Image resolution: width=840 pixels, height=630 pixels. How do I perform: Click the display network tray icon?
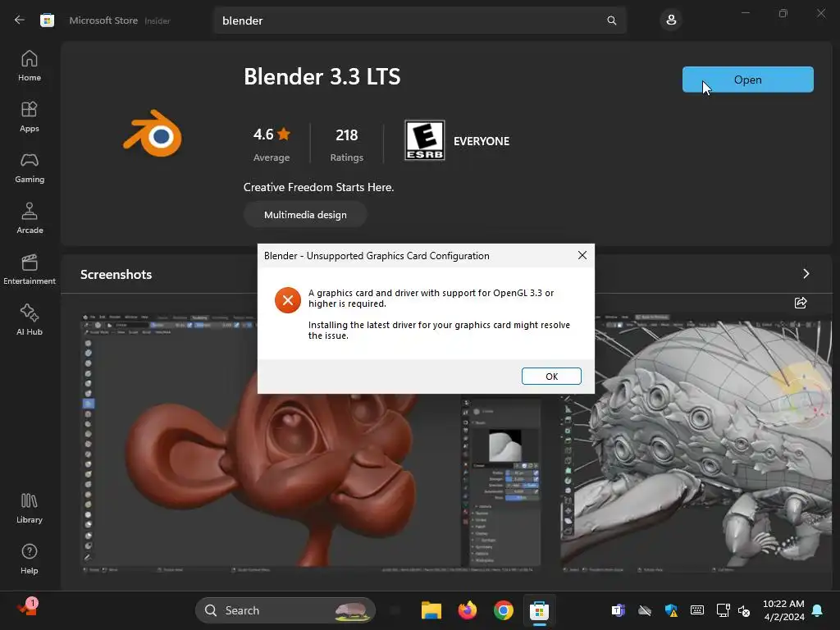(724, 610)
